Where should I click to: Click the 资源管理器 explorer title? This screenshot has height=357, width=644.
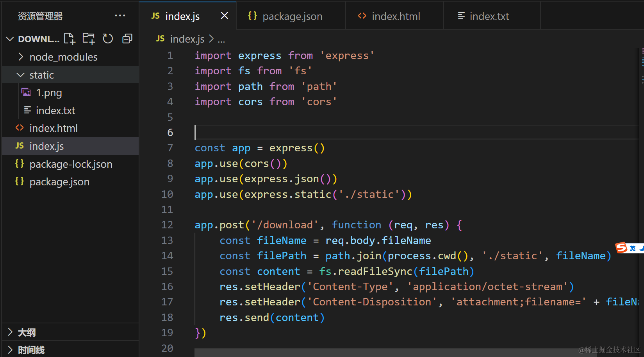40,16
